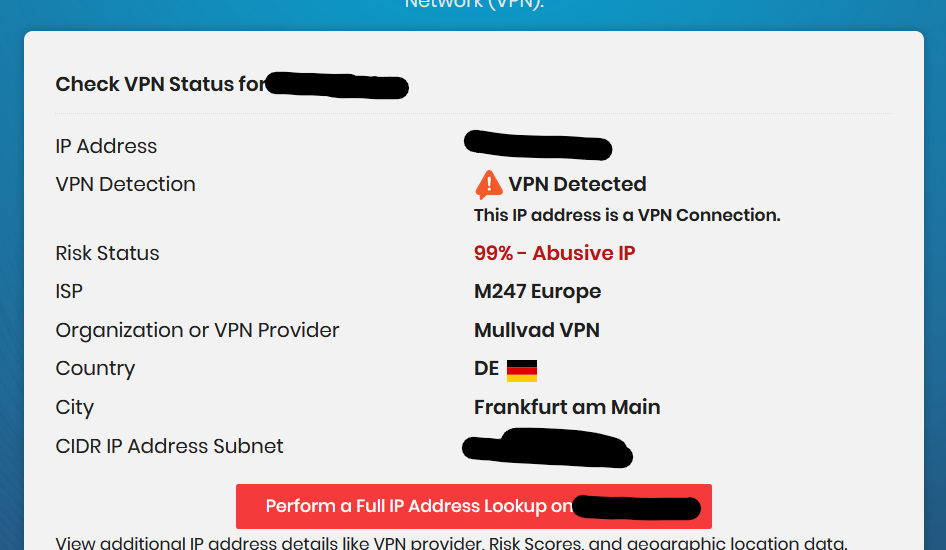Click the M247 Europe ISP value
Viewport: 946px width, 550px height.
click(537, 291)
